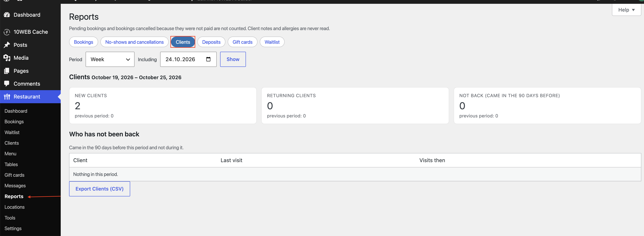Open the Messages submenu item
Viewport: 644px width, 236px height.
point(15,186)
